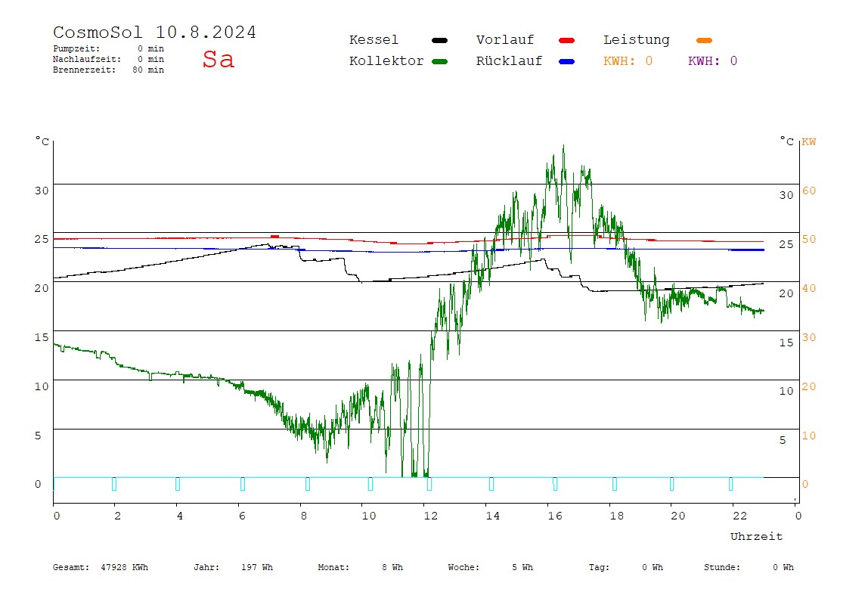This screenshot has width=868, height=614.
Task: Click the "°C" unit above the right axis
Action: click(786, 141)
